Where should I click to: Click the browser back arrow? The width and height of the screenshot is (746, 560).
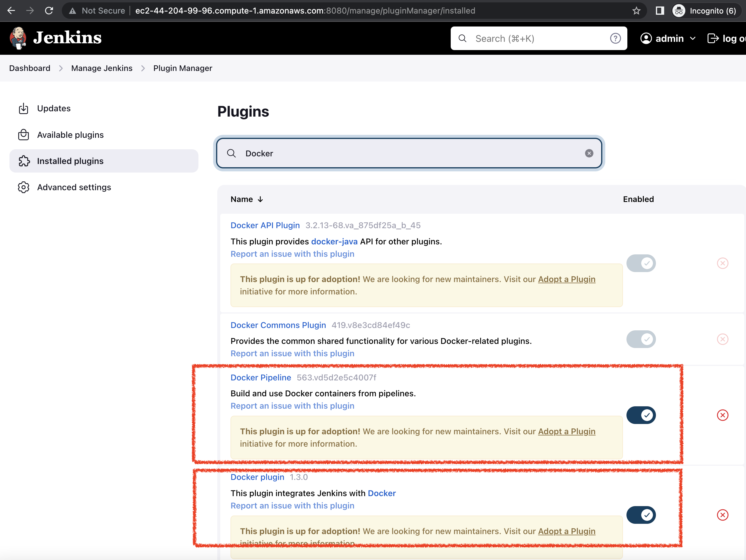[x=11, y=11]
